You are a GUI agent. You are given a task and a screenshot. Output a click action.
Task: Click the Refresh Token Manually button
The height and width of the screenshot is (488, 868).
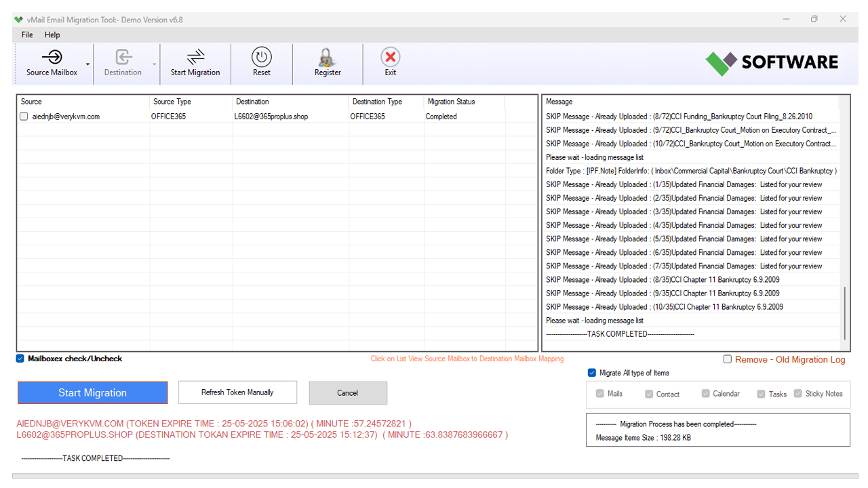point(237,392)
